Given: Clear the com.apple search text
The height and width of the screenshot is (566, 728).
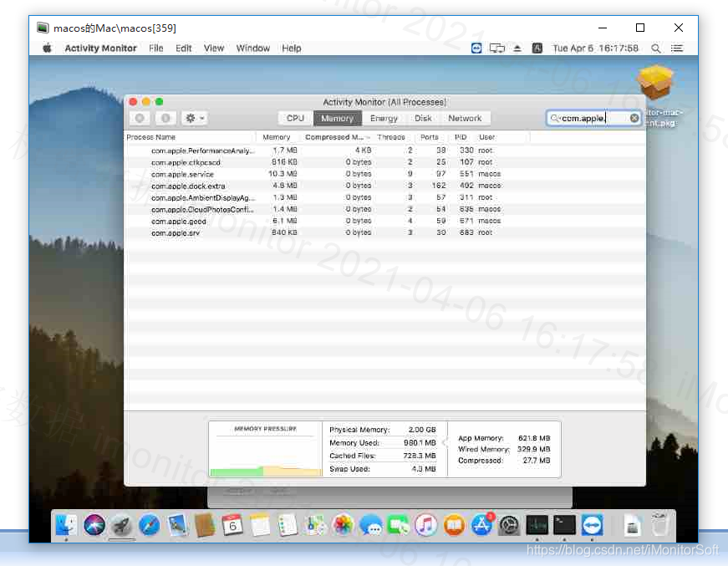Looking at the screenshot, I should coord(634,118).
